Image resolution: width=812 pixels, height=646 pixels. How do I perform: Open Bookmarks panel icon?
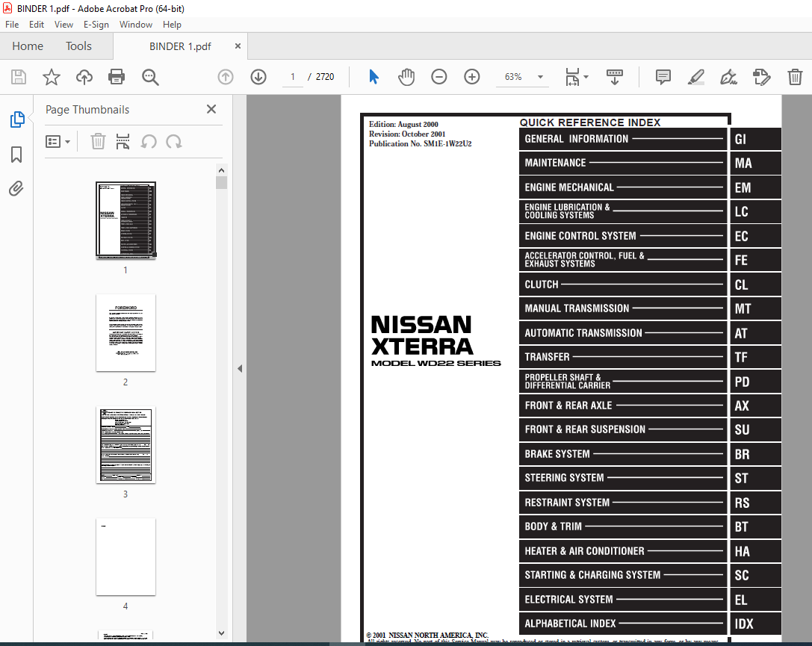click(x=16, y=155)
